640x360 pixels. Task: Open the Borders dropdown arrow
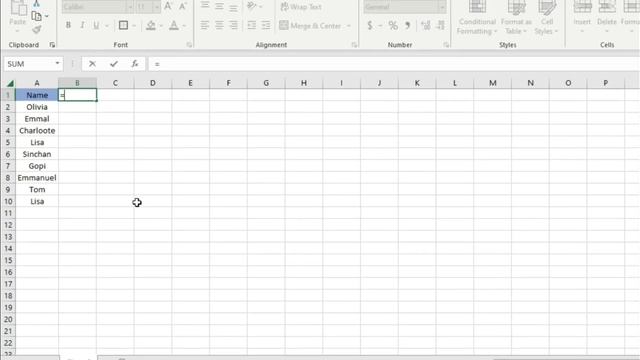(134, 26)
